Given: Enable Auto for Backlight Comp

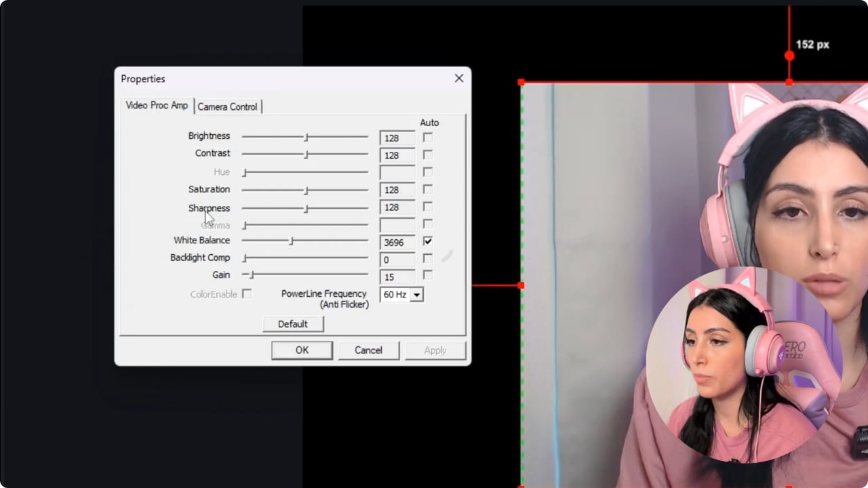Looking at the screenshot, I should (x=428, y=258).
